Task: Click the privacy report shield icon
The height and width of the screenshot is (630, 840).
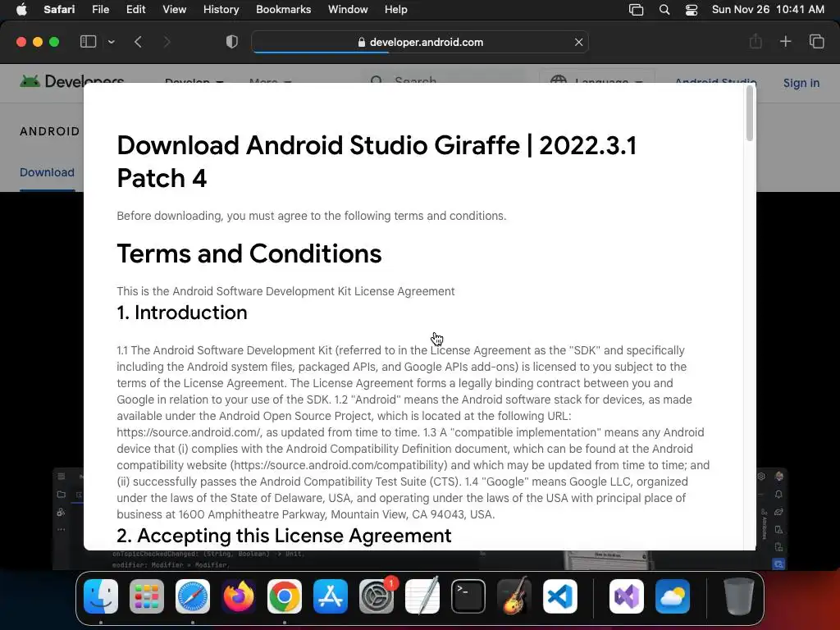Action: point(232,42)
